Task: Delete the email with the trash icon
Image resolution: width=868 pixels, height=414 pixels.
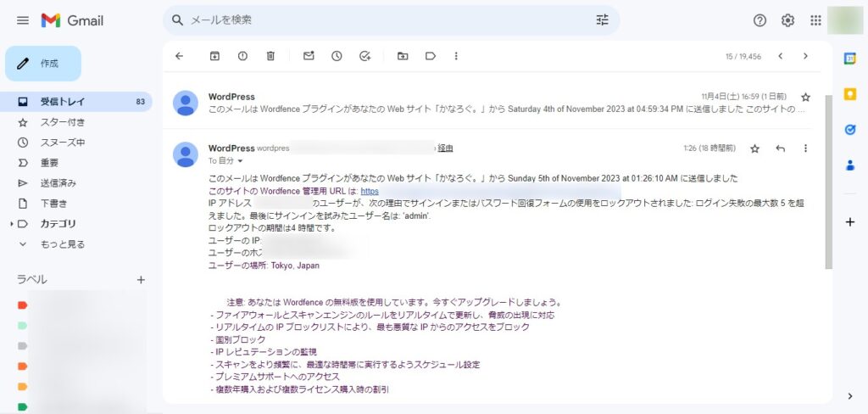Action: [x=270, y=56]
